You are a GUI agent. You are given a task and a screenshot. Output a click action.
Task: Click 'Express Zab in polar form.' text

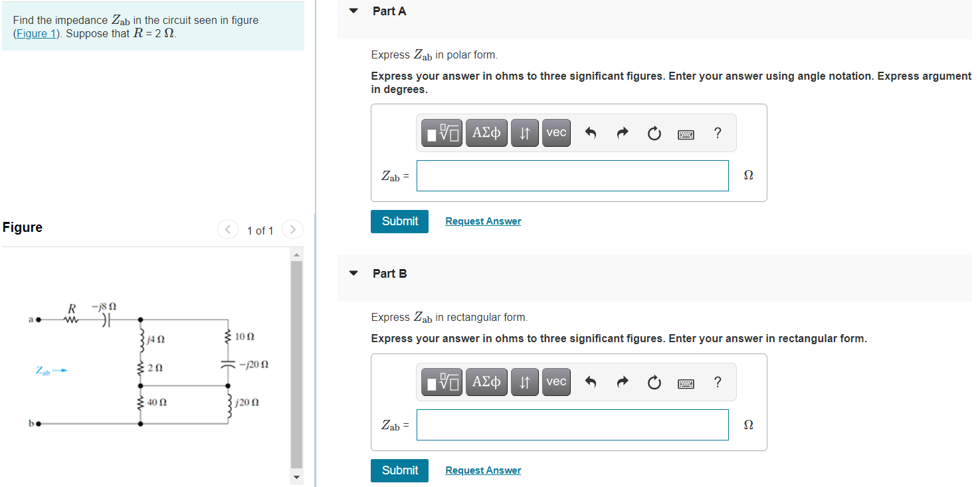pyautogui.click(x=435, y=55)
